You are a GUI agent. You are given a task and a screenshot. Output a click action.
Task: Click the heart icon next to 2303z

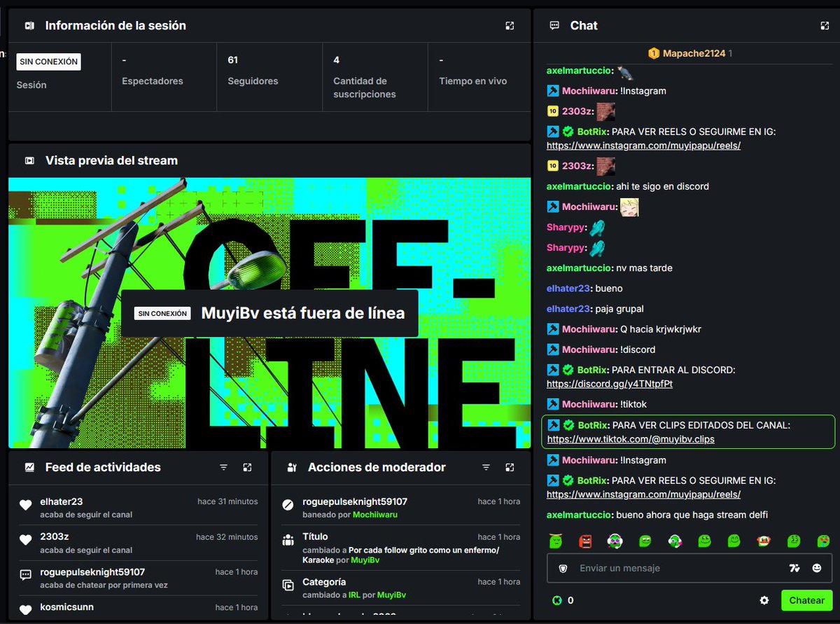[26, 540]
